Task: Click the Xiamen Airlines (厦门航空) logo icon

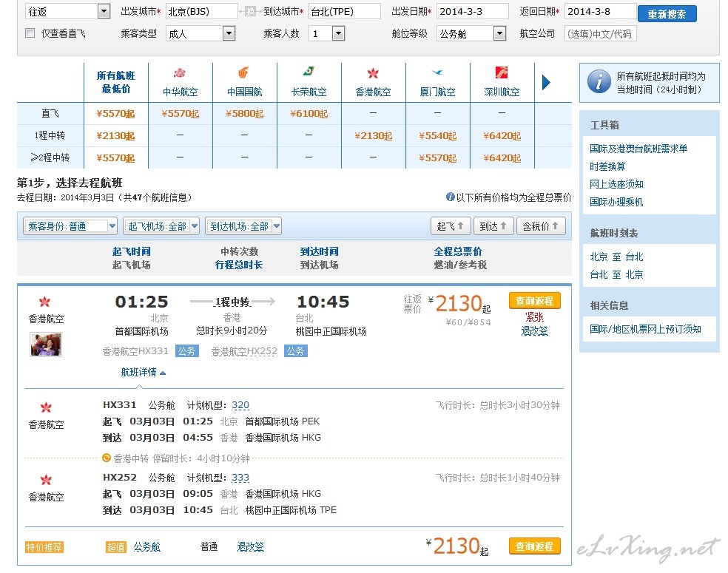Action: [437, 72]
